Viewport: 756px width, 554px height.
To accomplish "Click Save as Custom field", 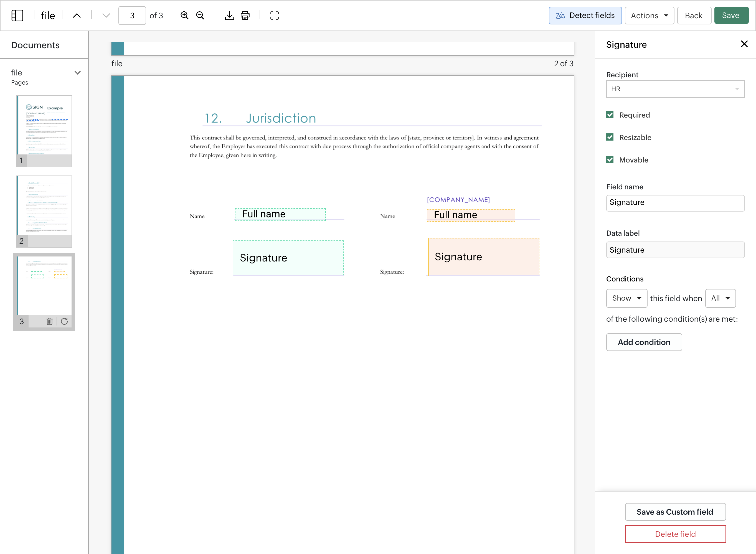I will pyautogui.click(x=675, y=512).
